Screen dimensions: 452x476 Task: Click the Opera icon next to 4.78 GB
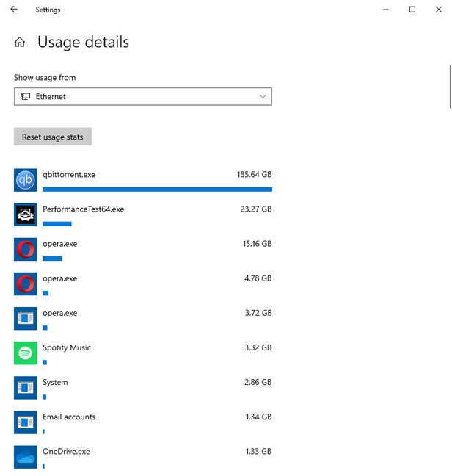[x=26, y=284]
